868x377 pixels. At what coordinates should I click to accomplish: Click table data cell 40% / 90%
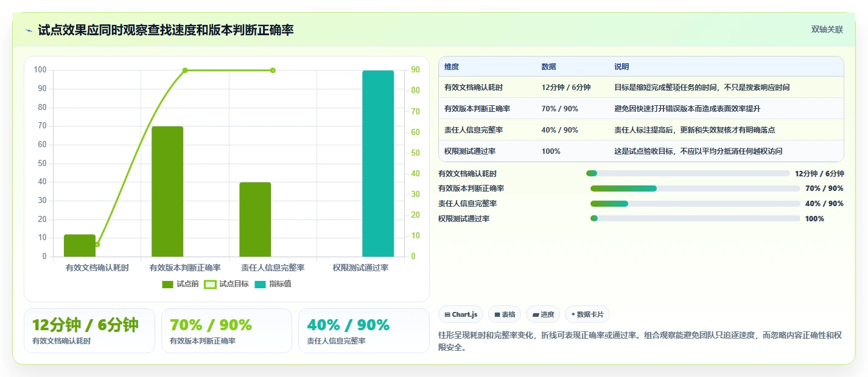pos(559,130)
